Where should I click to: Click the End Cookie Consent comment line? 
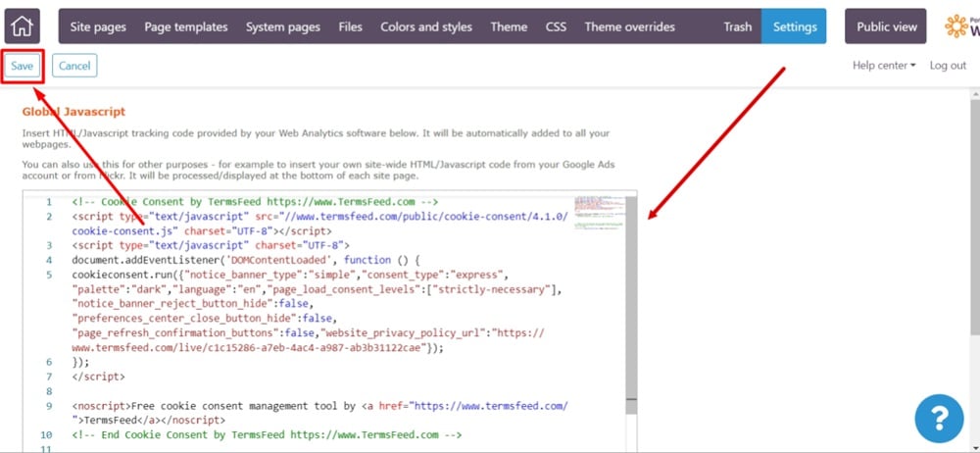click(267, 434)
